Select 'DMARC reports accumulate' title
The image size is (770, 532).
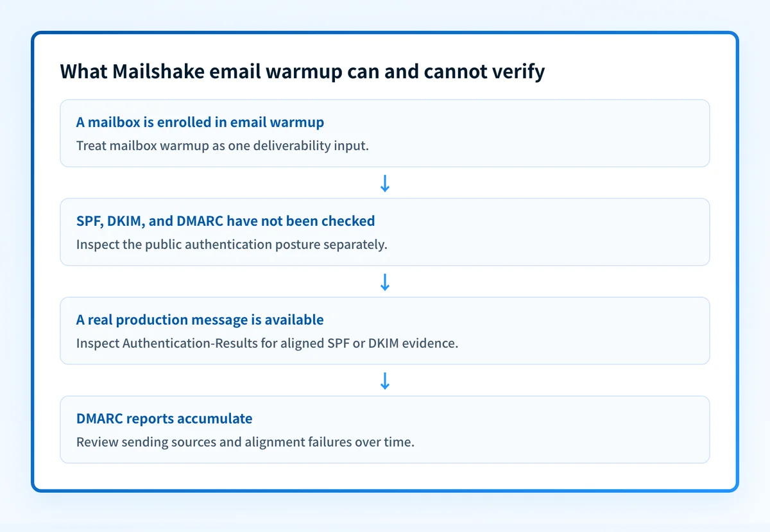tap(164, 418)
